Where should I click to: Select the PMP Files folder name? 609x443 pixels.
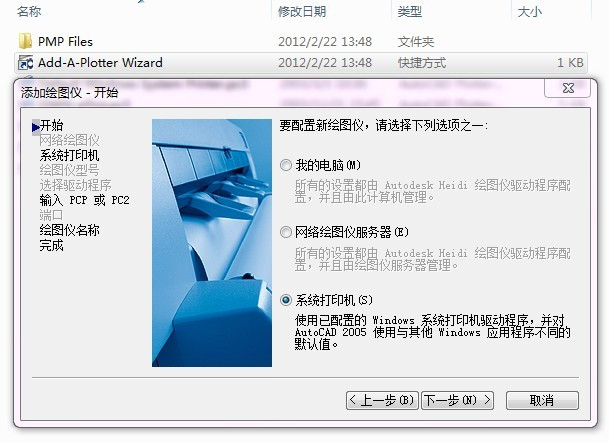(x=65, y=42)
